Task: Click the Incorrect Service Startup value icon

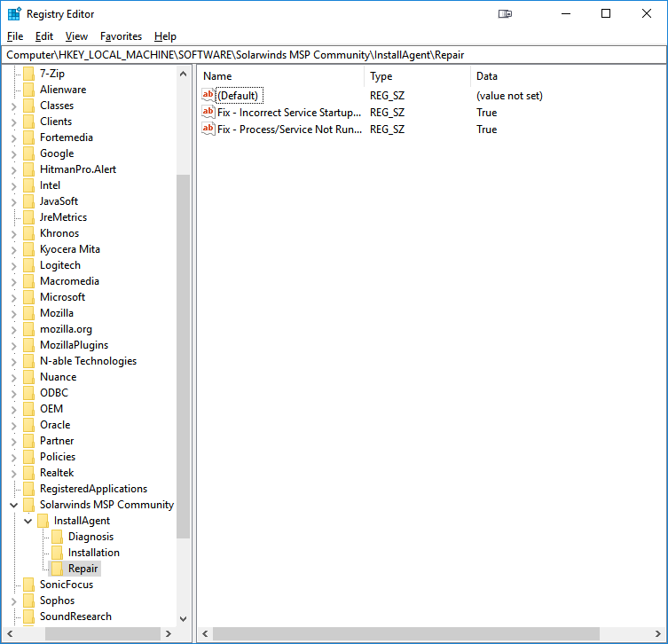Action: click(x=208, y=112)
